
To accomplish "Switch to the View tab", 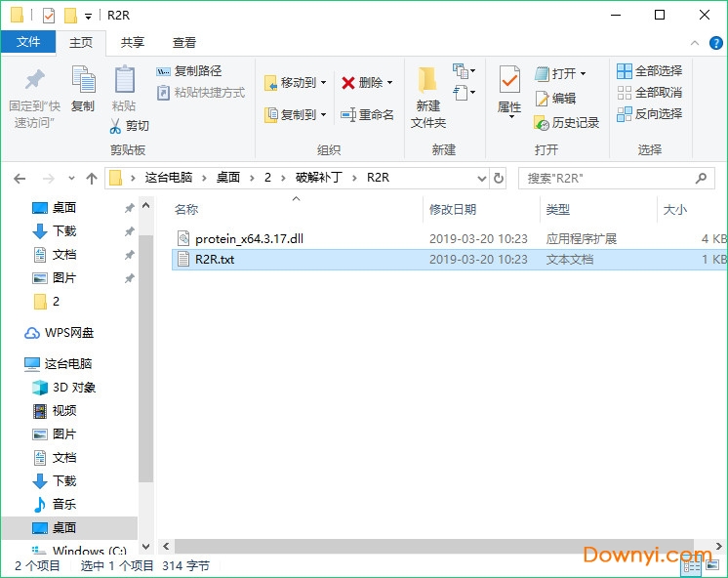I will pyautogui.click(x=184, y=42).
